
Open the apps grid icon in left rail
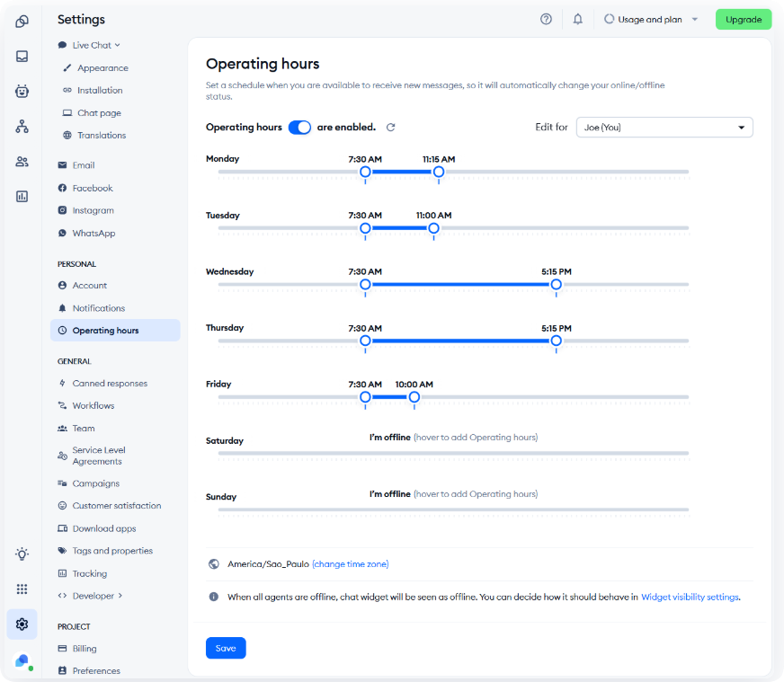click(x=22, y=589)
